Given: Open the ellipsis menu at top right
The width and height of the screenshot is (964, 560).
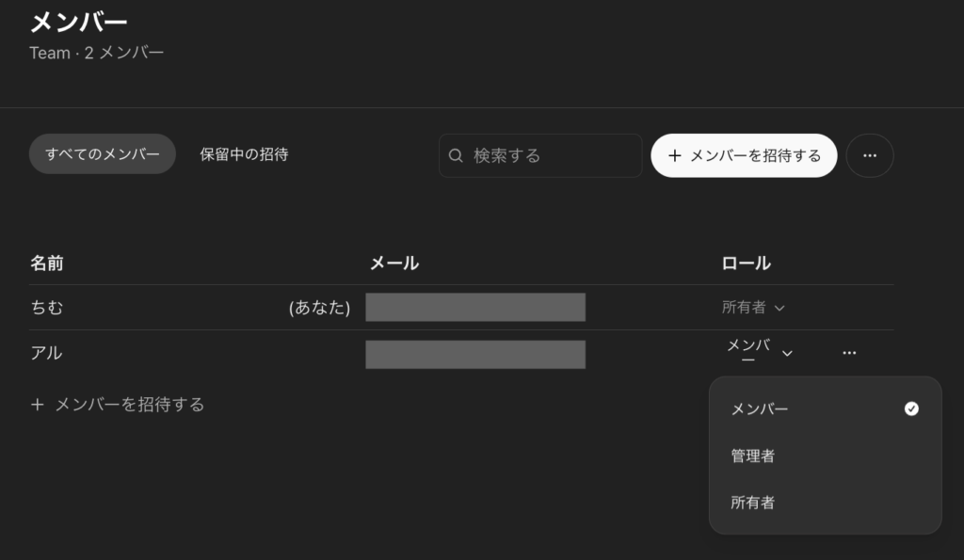Looking at the screenshot, I should click(x=869, y=155).
